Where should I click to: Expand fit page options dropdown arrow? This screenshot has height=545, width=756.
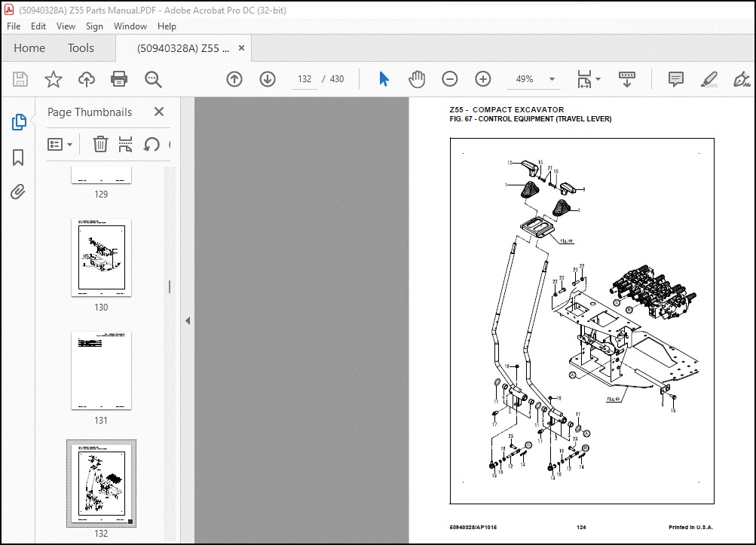tap(598, 79)
